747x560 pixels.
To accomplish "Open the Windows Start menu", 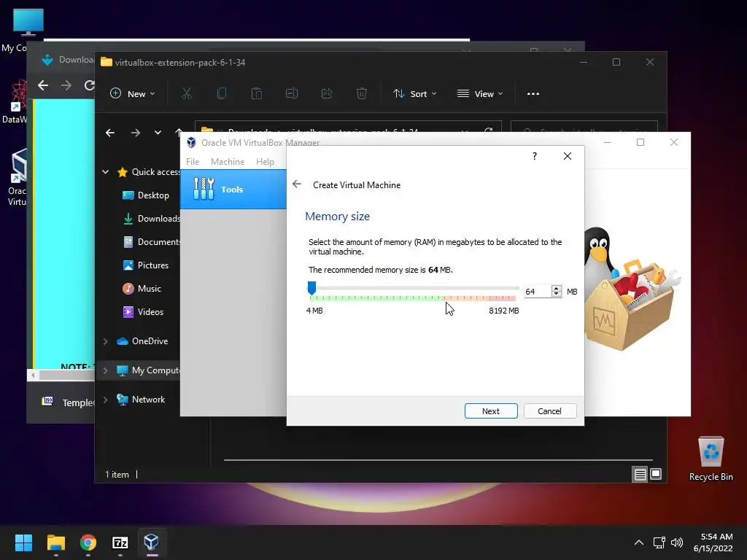I will pos(23,542).
